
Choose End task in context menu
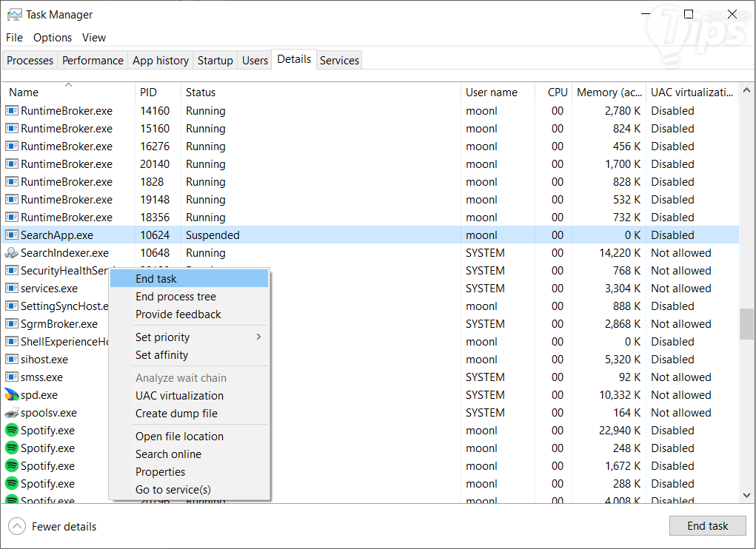pos(156,279)
